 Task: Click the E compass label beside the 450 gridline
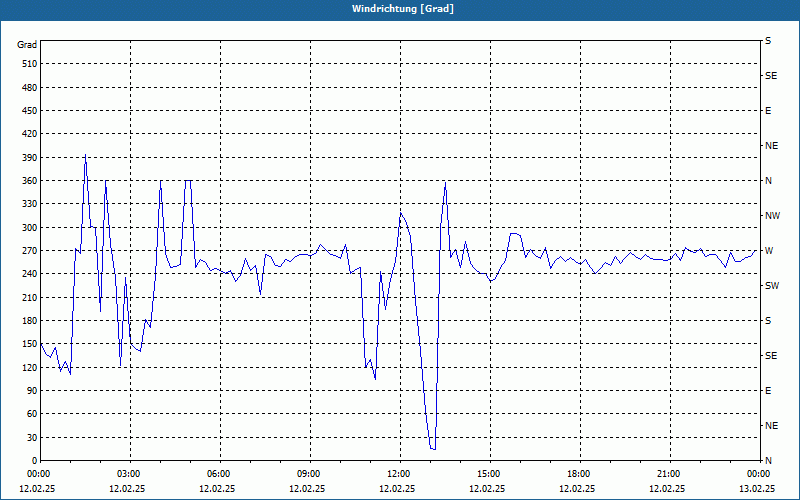point(768,111)
